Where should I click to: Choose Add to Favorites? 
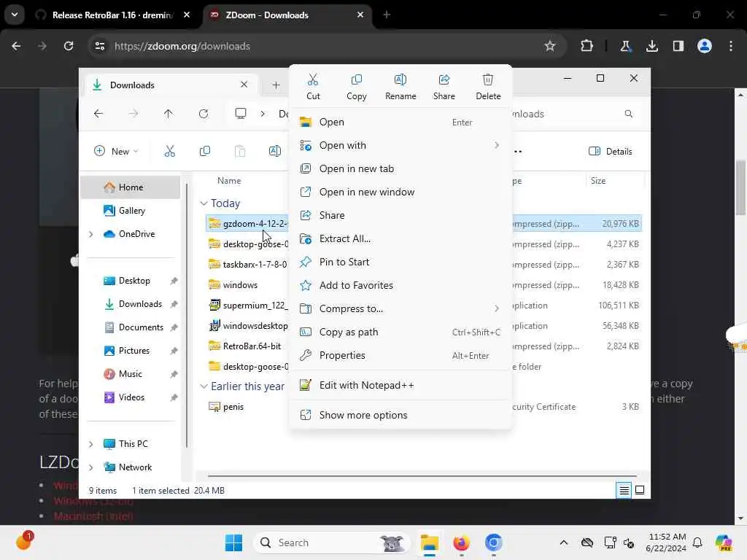(x=400, y=285)
